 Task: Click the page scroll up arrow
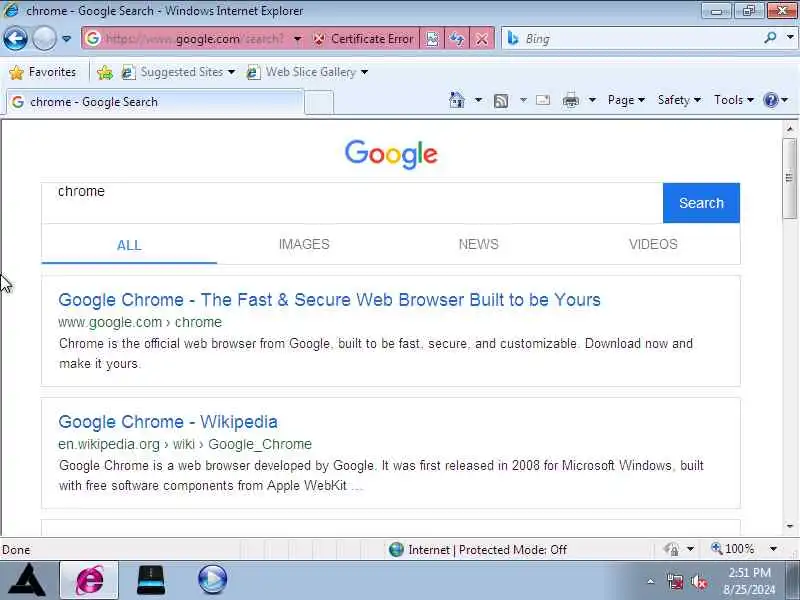click(x=790, y=129)
